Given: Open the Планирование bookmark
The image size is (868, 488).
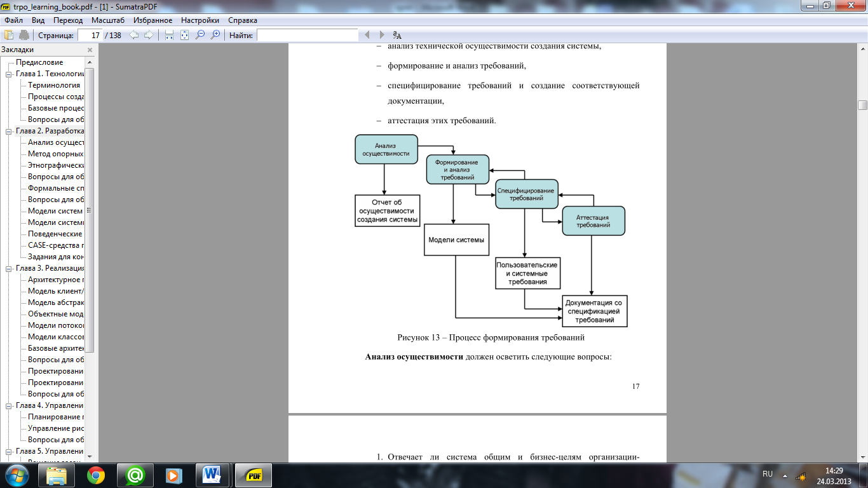Looking at the screenshot, I should [x=56, y=417].
